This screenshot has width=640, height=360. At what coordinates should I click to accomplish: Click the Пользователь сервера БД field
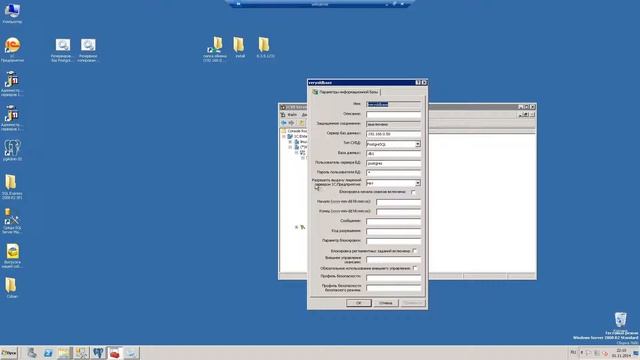(x=393, y=163)
